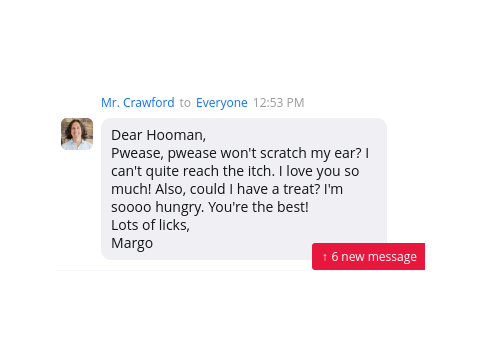The width and height of the screenshot is (480, 360).
Task: Click the "soooo hungry. You're the best!" line
Action: [x=210, y=207]
